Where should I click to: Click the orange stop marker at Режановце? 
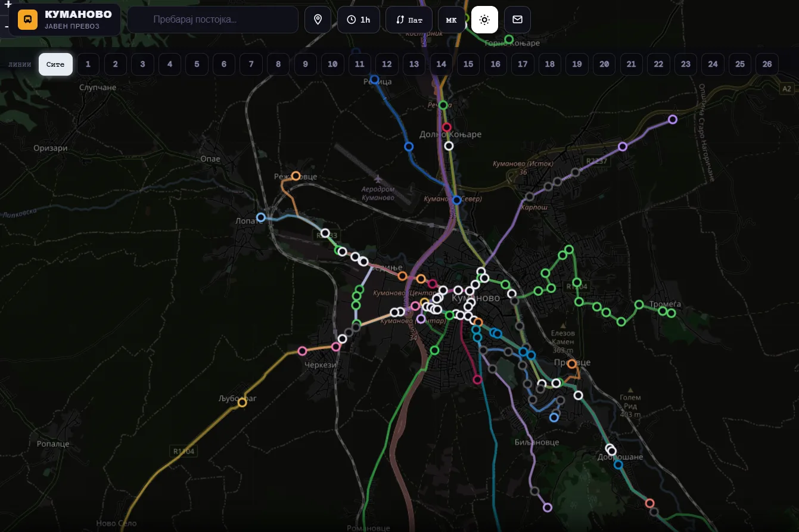[x=296, y=176]
